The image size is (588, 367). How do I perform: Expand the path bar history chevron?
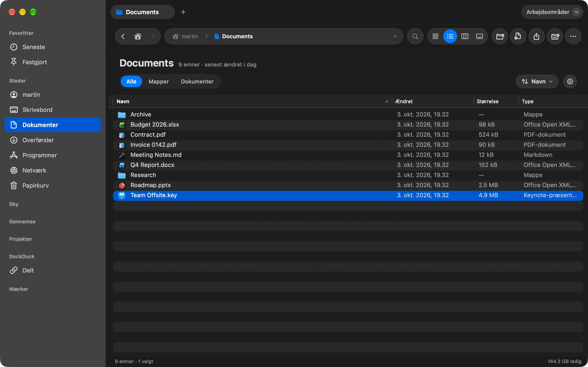[395, 36]
